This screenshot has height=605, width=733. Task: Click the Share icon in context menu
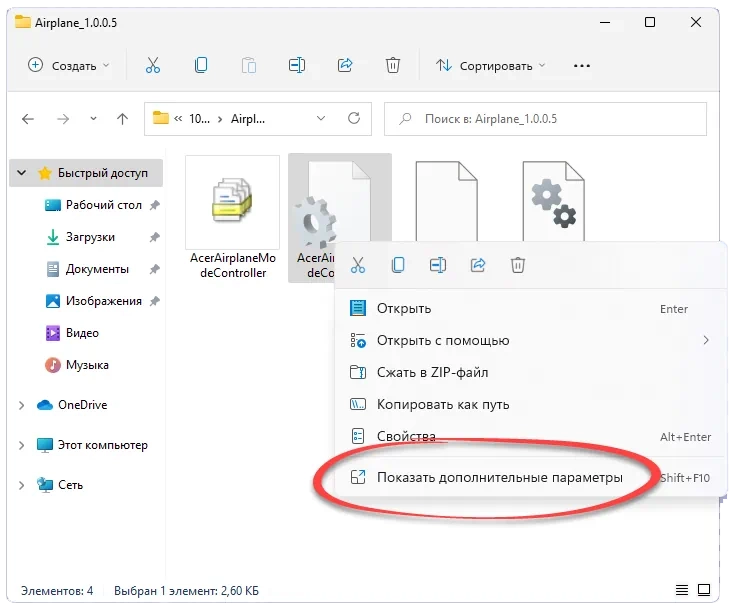[x=478, y=265]
